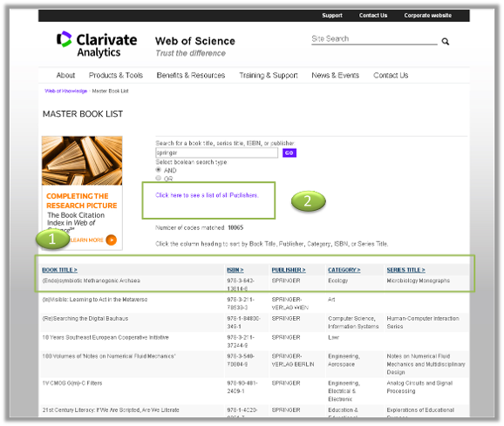Click the Engineering, Aerospace category cell
Image resolution: width=504 pixels, height=426 pixels.
[x=344, y=360]
